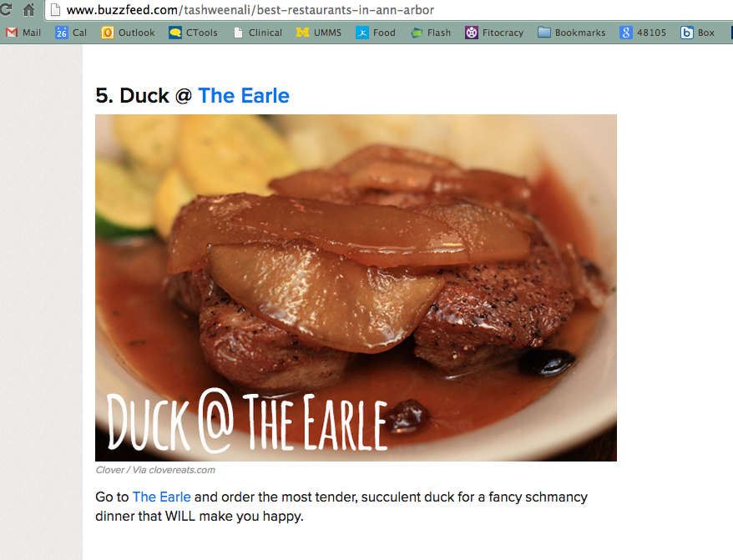The height and width of the screenshot is (560, 733).
Task: Open the Cal calendar bookmark
Action: click(x=71, y=33)
